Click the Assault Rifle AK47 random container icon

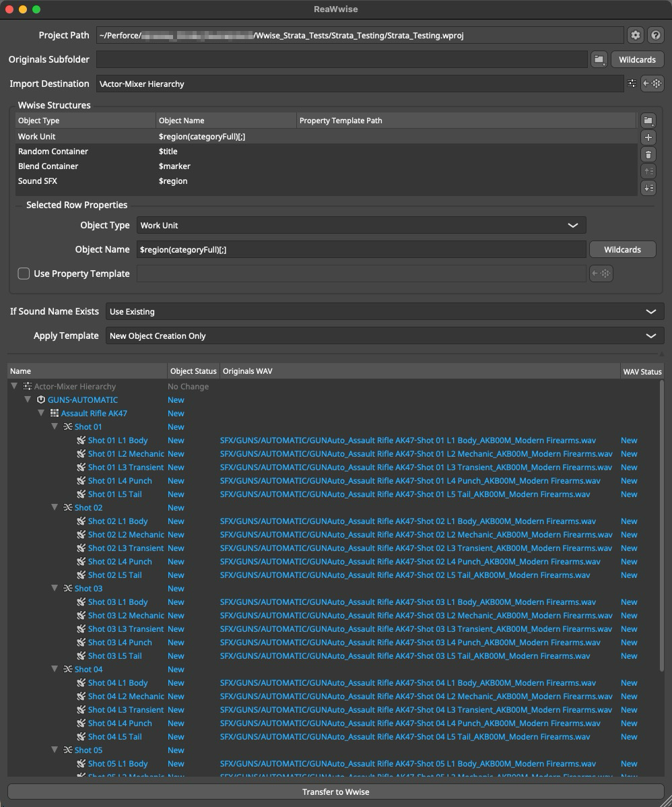[x=55, y=414]
